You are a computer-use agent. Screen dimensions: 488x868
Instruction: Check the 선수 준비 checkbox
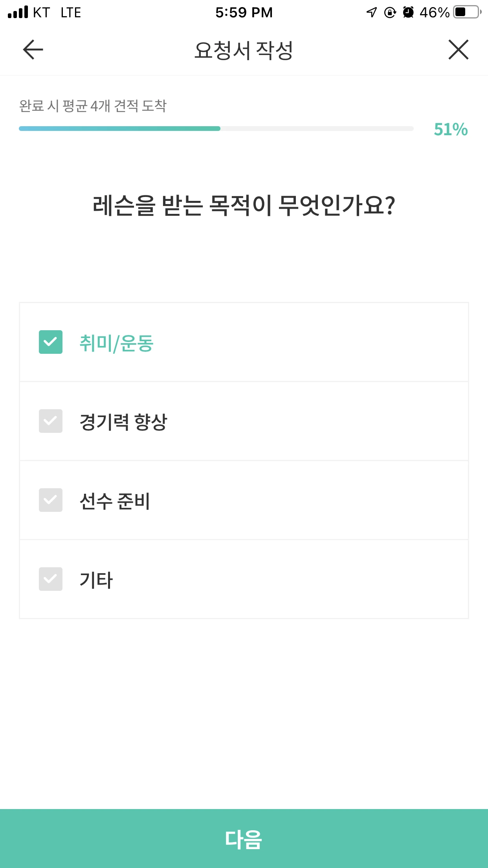51,500
